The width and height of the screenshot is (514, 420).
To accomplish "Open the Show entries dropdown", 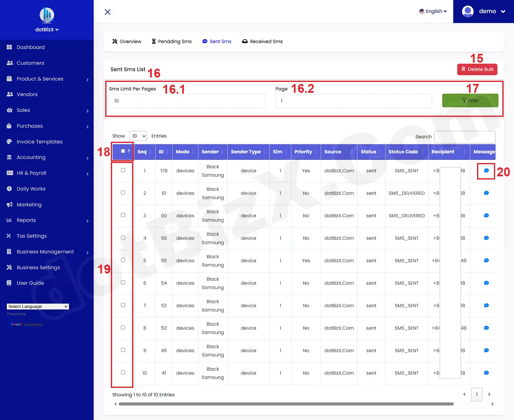I will (x=138, y=136).
